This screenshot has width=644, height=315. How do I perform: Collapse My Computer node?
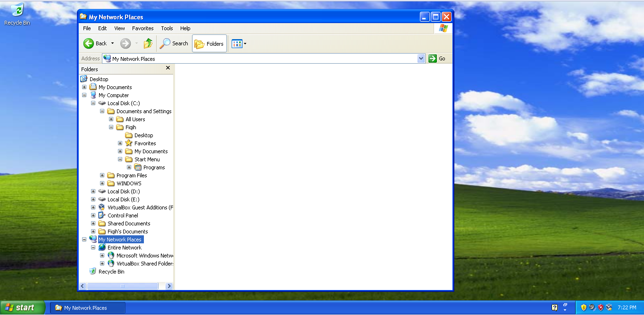pos(84,95)
